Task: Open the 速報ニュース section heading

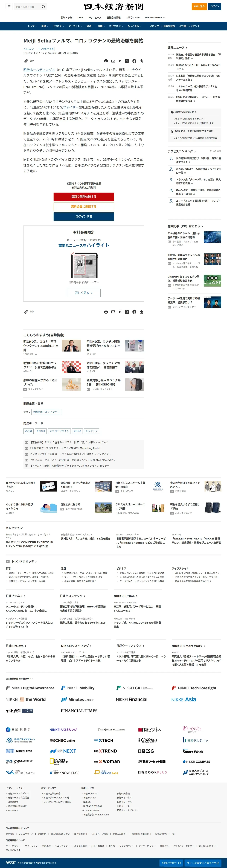Action: tap(177, 48)
